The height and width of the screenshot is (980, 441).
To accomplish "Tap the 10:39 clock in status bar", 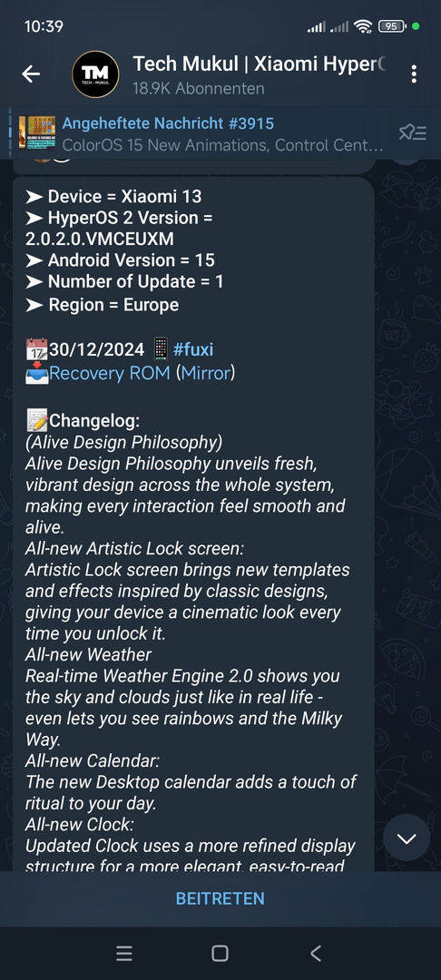I will (44, 26).
